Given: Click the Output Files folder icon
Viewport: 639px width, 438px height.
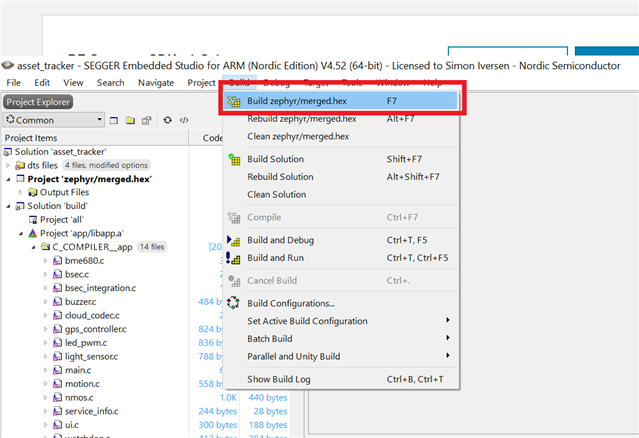Looking at the screenshot, I should click(33, 192).
